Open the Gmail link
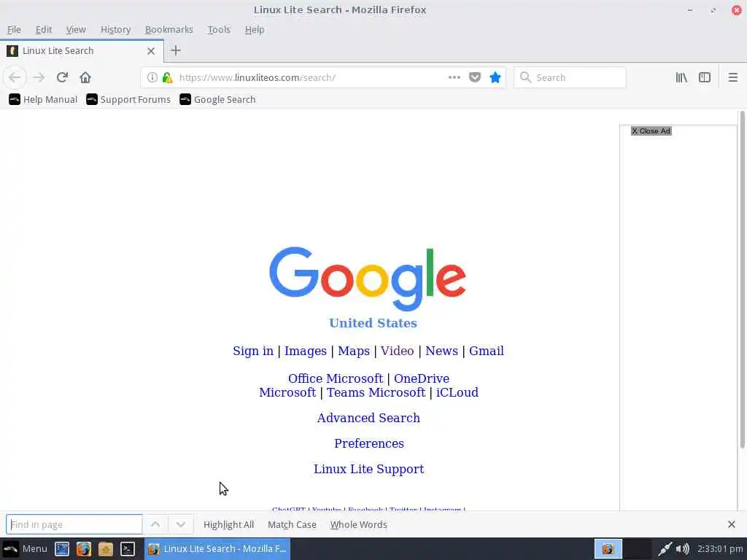This screenshot has height=560, width=747. 487,351
